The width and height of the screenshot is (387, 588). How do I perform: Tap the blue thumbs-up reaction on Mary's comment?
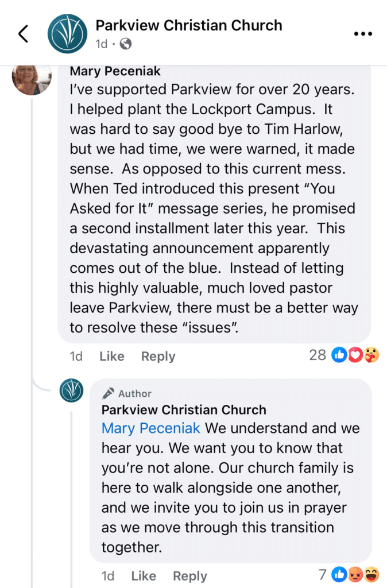pyautogui.click(x=339, y=355)
